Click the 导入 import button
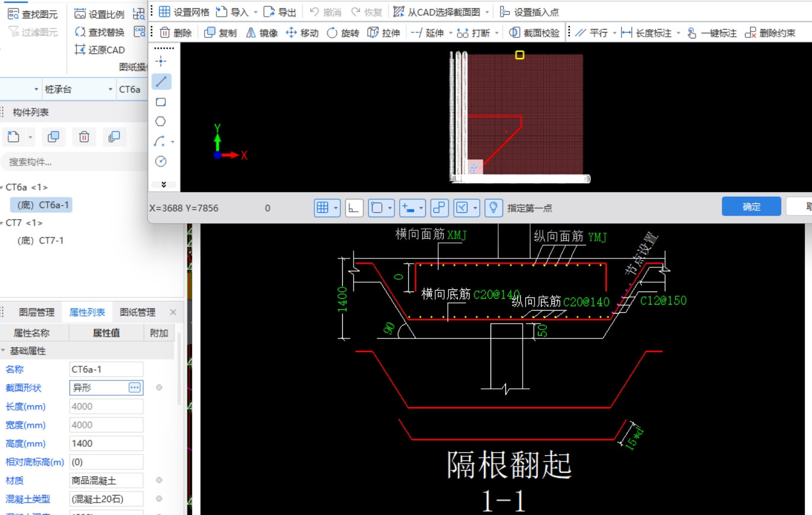Viewport: 812px width, 515px height. tap(233, 12)
